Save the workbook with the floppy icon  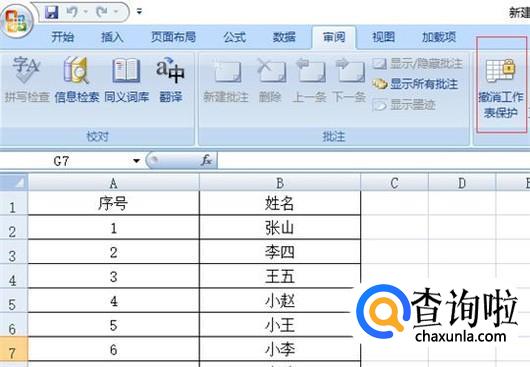pyautogui.click(x=52, y=13)
